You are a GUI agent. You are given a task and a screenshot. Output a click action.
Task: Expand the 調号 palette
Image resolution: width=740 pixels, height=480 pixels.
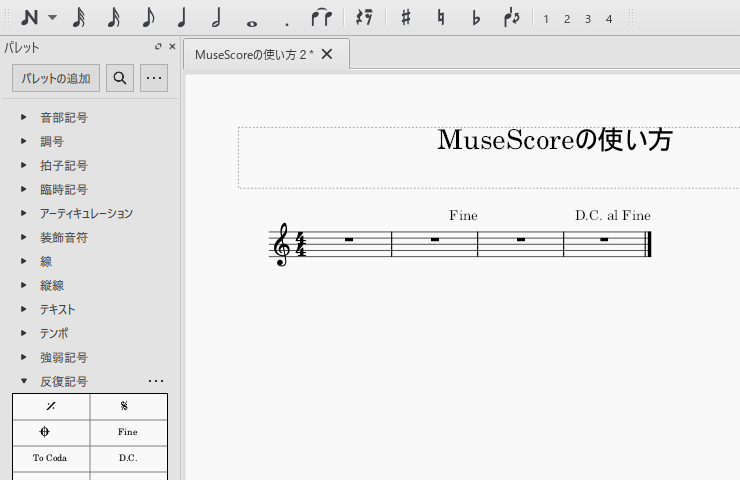[24, 141]
